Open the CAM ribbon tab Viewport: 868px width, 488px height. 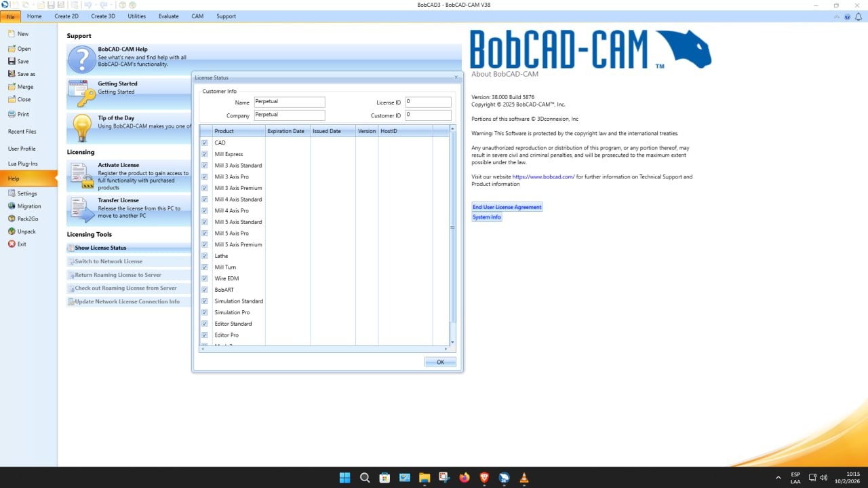[x=197, y=16]
